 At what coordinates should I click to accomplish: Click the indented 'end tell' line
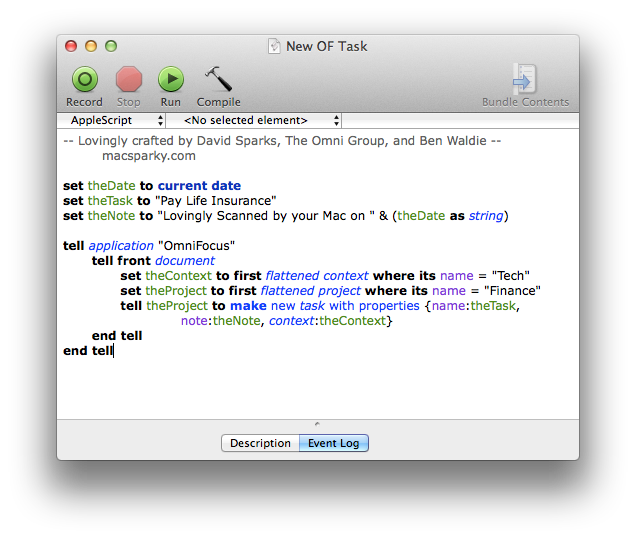[x=117, y=336]
